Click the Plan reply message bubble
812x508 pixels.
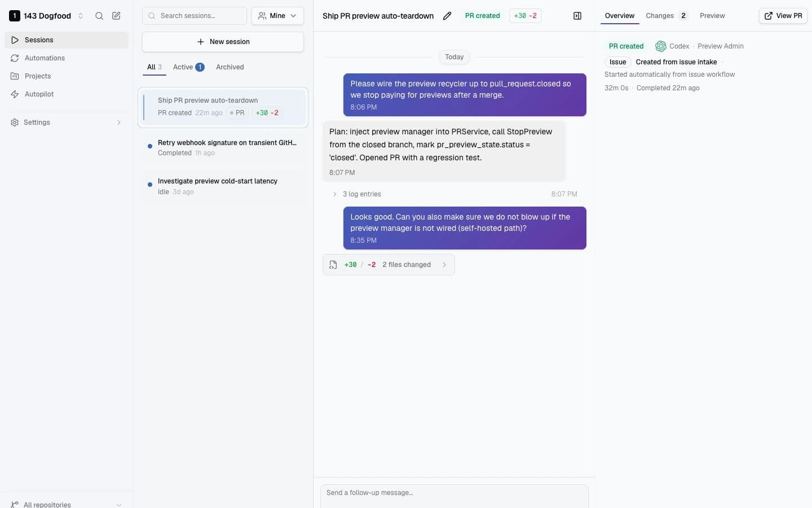(444, 151)
